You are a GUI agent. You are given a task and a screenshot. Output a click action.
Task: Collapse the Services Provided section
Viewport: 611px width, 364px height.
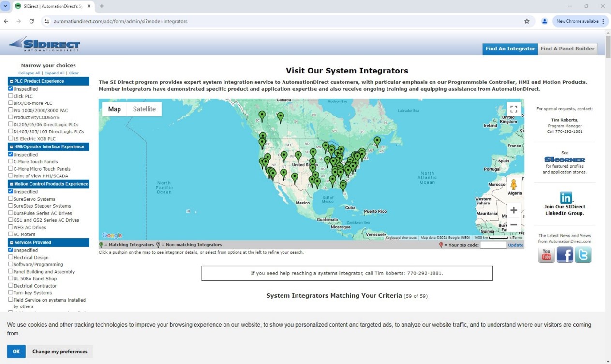click(x=11, y=242)
